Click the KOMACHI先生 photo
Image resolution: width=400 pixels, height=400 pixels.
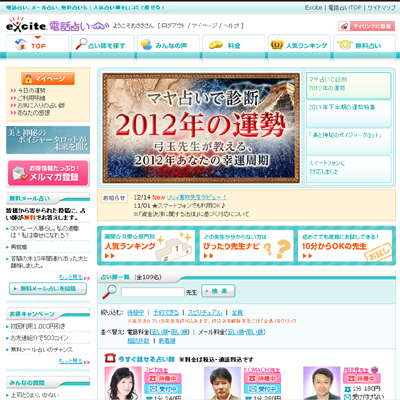222,383
